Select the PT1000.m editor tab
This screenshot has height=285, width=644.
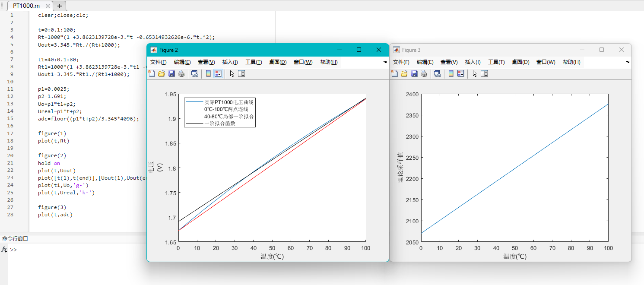pyautogui.click(x=26, y=6)
